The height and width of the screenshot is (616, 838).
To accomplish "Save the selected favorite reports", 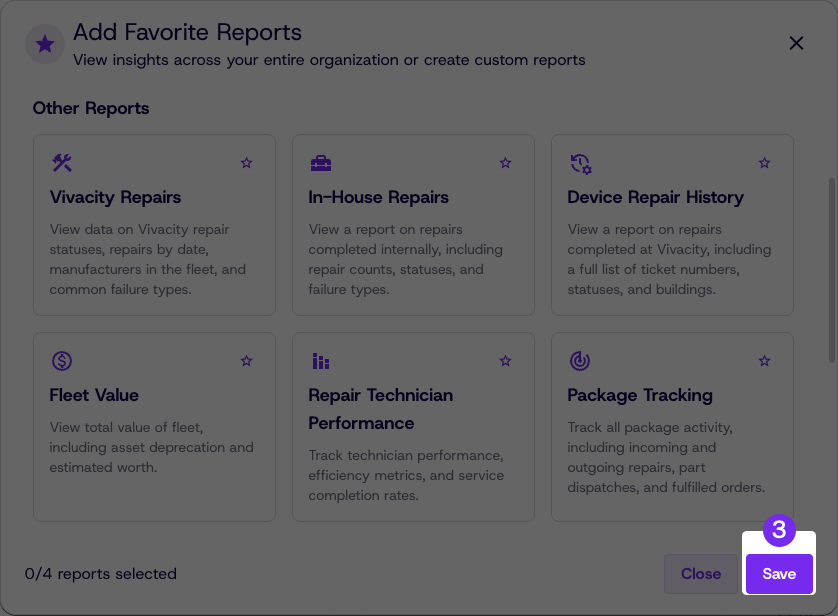I will [779, 574].
